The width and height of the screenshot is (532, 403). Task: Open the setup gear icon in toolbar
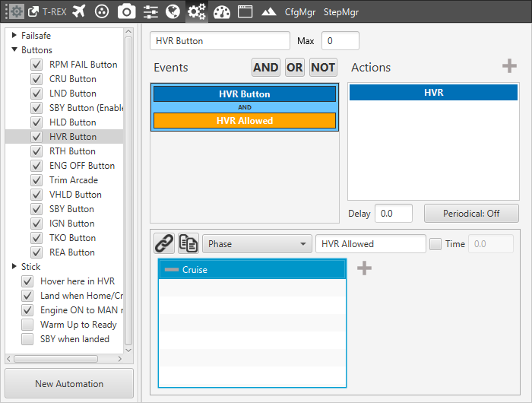point(16,12)
